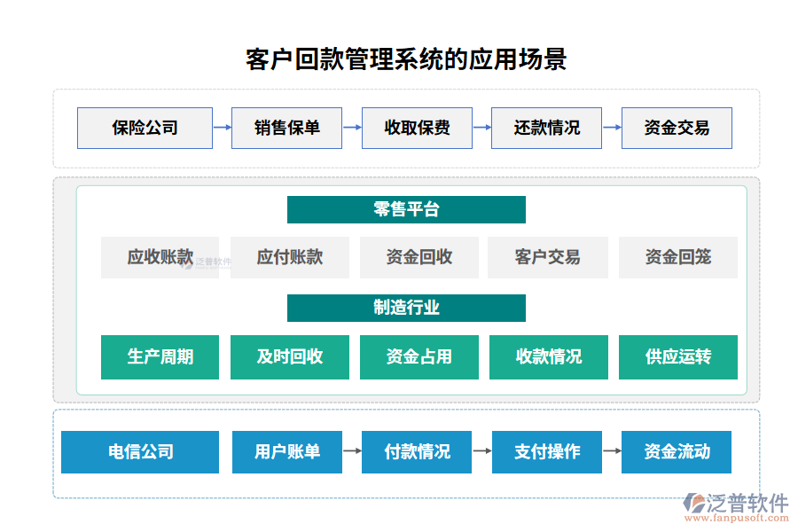Click the 及时回收 box
Viewport: 798px width, 532px height.
(x=289, y=356)
